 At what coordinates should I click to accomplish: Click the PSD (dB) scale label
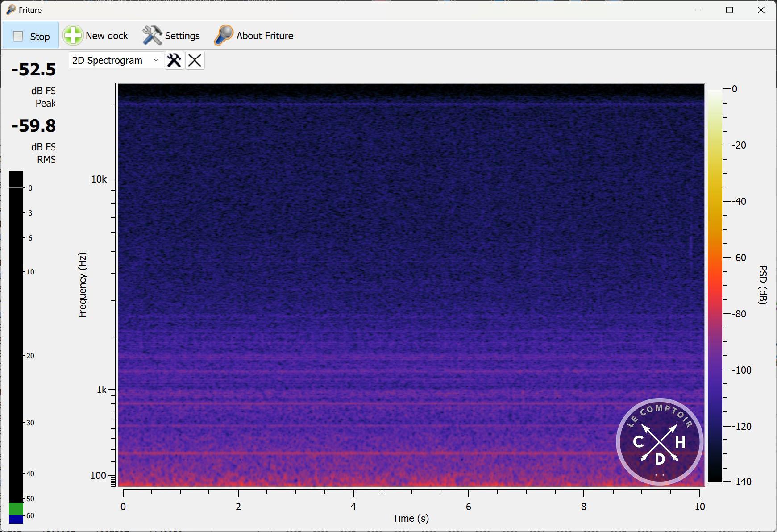coord(763,285)
